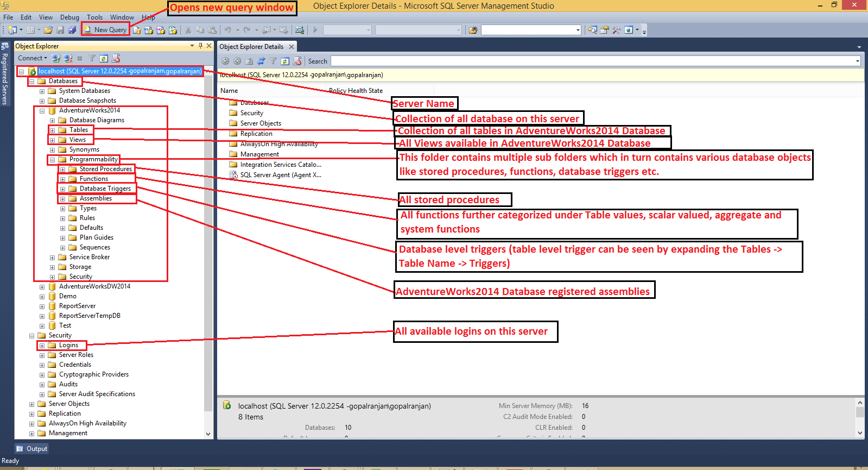Click the Disconnect icon in Object Explorer

tap(68, 58)
